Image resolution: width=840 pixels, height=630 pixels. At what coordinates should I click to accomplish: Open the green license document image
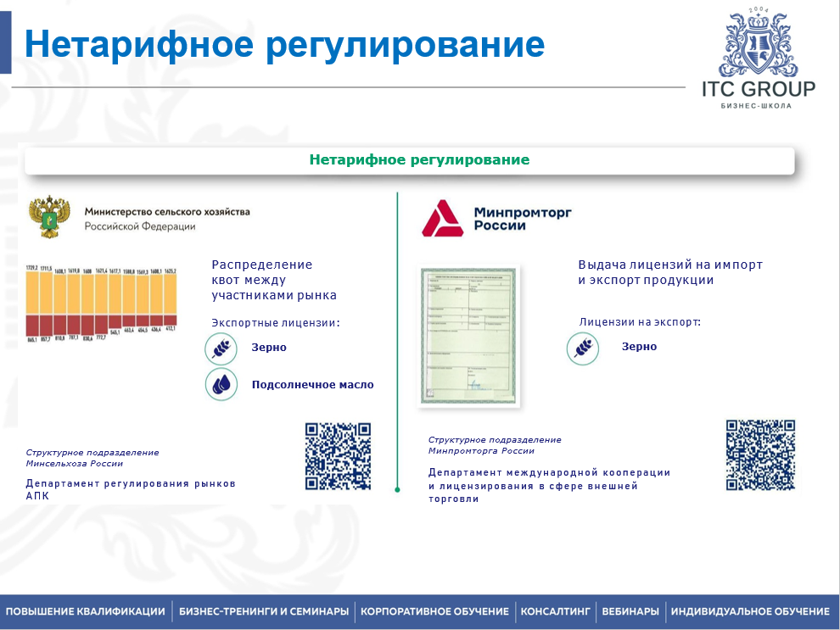pos(468,336)
